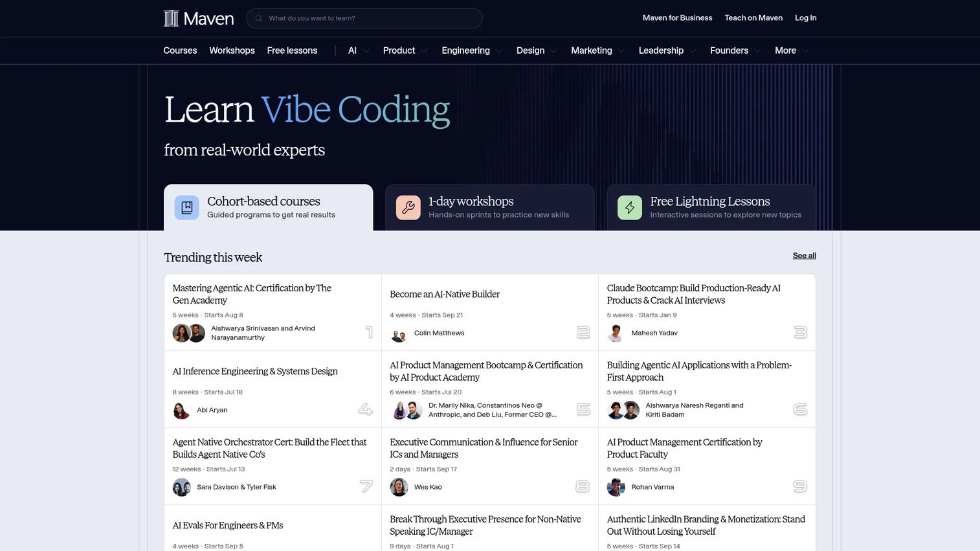Image resolution: width=980 pixels, height=551 pixels.
Task: Click Abi Aryan's avatar
Action: point(181,410)
